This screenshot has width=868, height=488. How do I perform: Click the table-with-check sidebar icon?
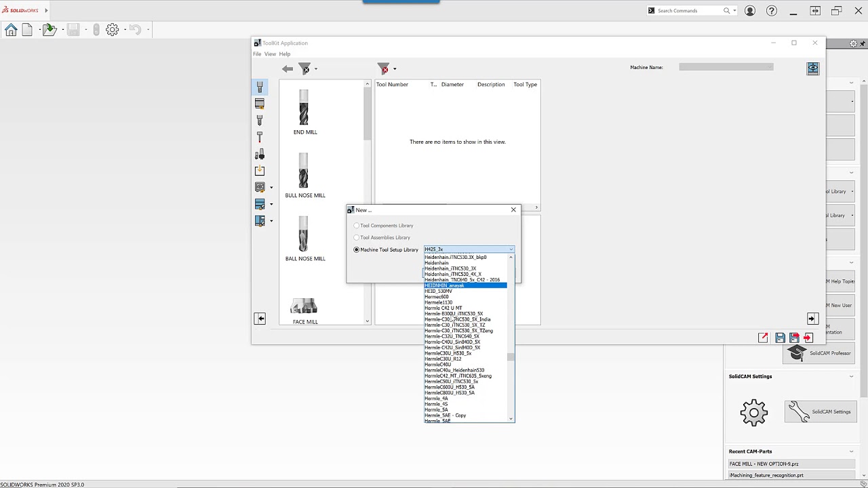260,204
